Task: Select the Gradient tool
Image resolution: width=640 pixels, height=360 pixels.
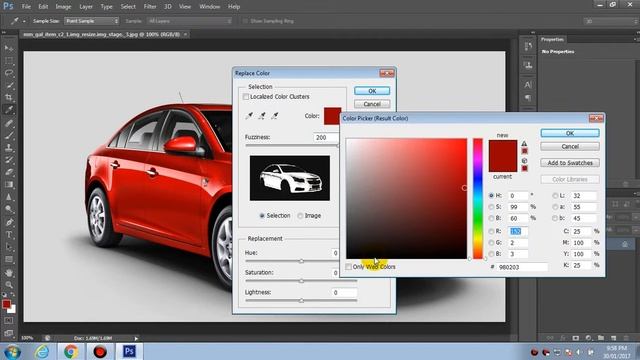Action: pyautogui.click(x=9, y=184)
